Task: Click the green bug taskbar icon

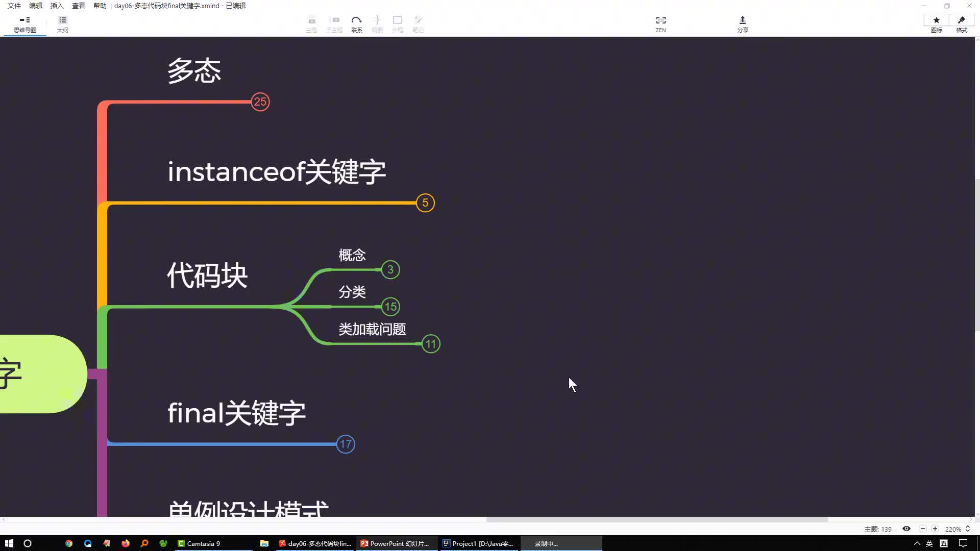Action: click(x=163, y=543)
